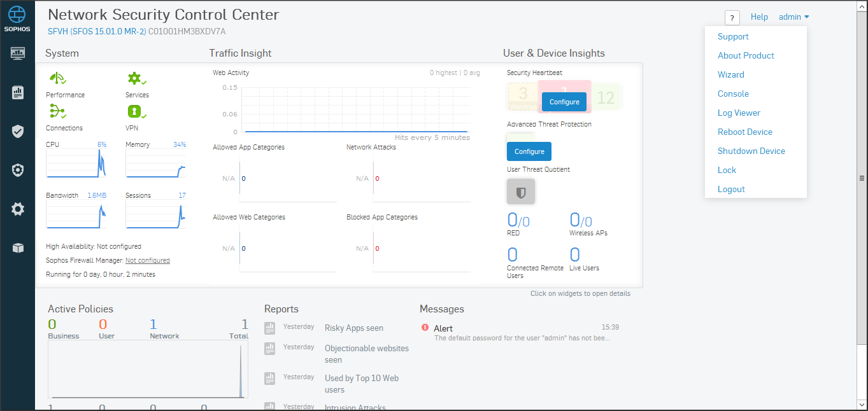Click the Services gear status icon
The width and height of the screenshot is (868, 411).
coord(136,79)
